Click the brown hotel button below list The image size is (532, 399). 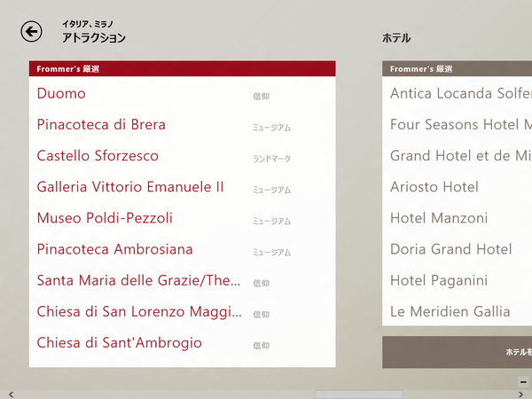click(x=457, y=352)
